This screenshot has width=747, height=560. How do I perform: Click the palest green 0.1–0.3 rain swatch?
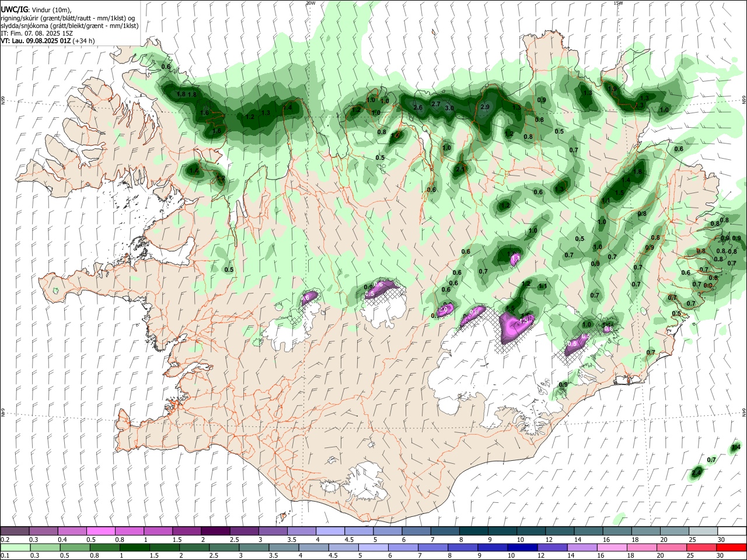(x=15, y=548)
